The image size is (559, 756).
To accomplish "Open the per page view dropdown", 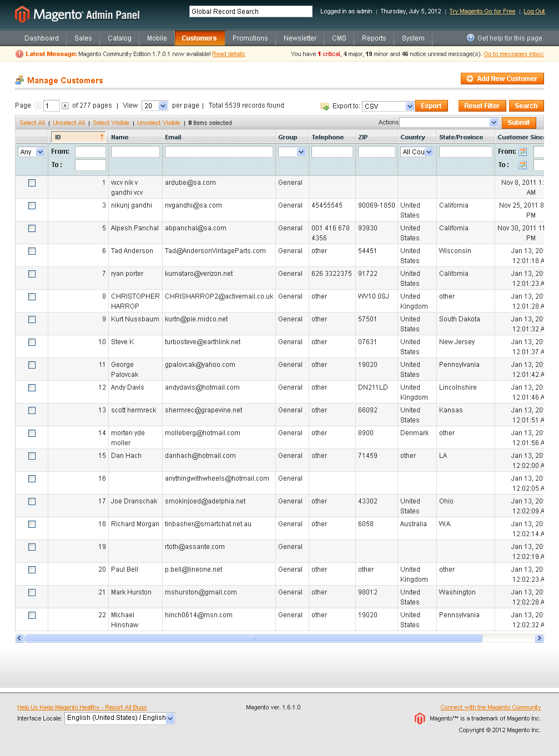I will [155, 105].
